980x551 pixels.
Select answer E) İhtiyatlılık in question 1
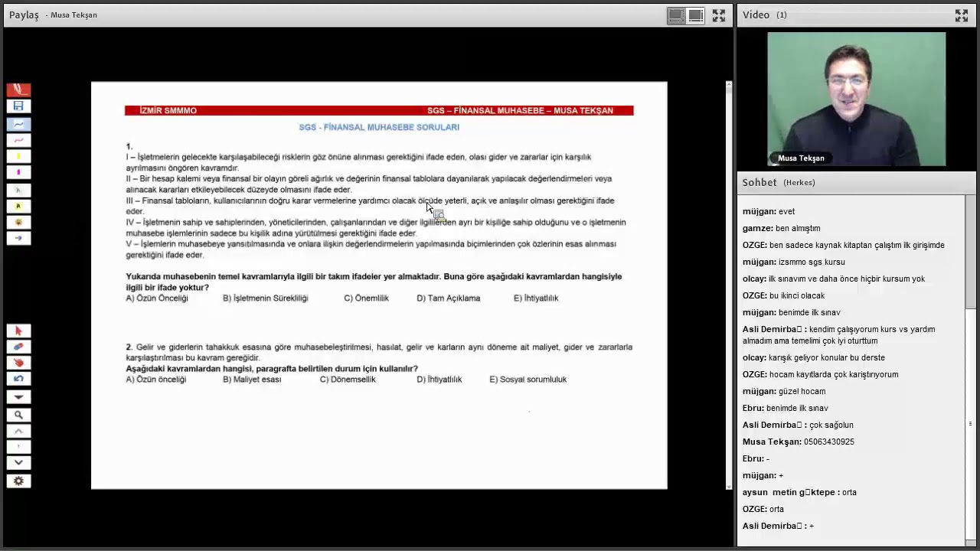536,298
